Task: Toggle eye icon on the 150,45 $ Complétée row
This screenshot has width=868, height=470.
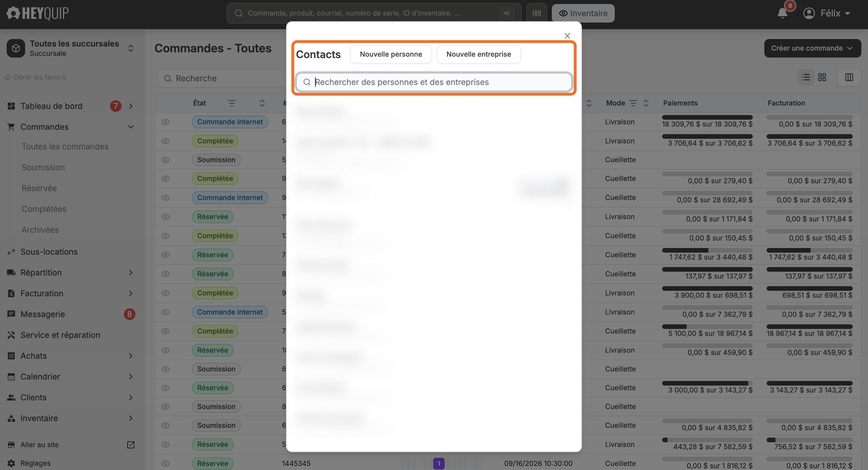Action: click(x=165, y=236)
